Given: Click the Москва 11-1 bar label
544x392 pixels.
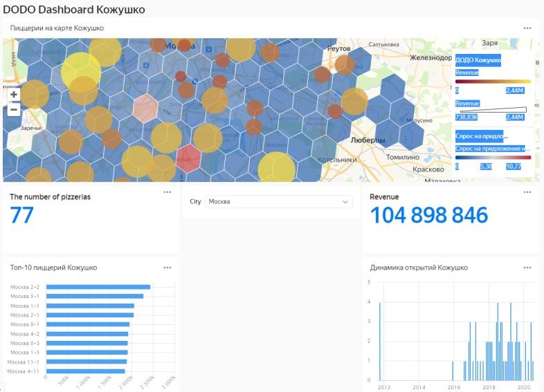Looking at the screenshot, I should pyautogui.click(x=24, y=362).
